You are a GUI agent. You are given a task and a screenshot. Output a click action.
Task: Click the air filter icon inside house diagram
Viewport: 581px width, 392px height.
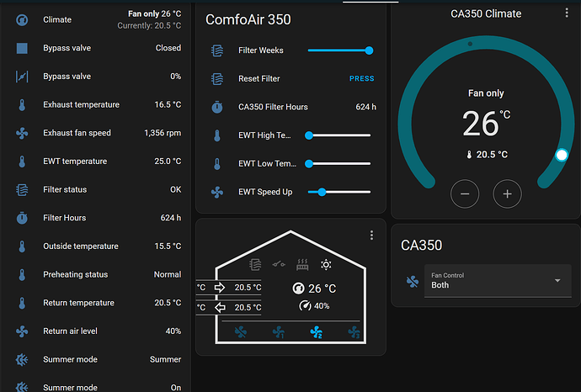(255, 264)
